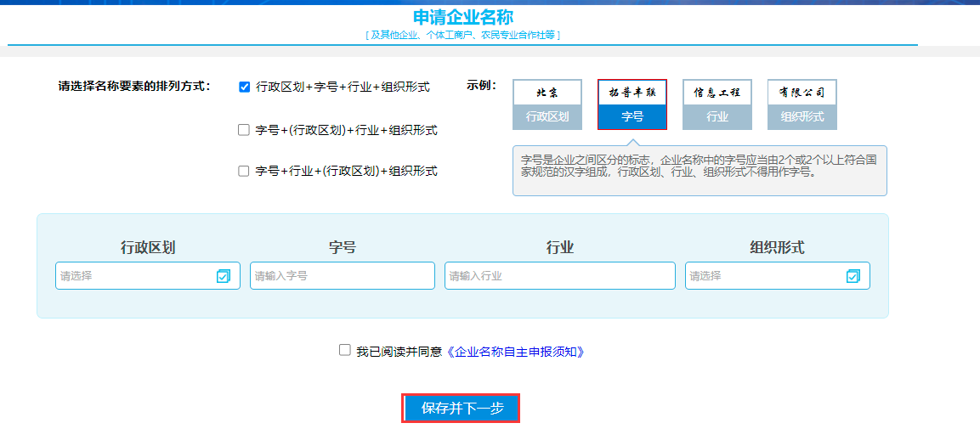The image size is (980, 440).
Task: Click 保存并下一步 button
Action: [462, 409]
